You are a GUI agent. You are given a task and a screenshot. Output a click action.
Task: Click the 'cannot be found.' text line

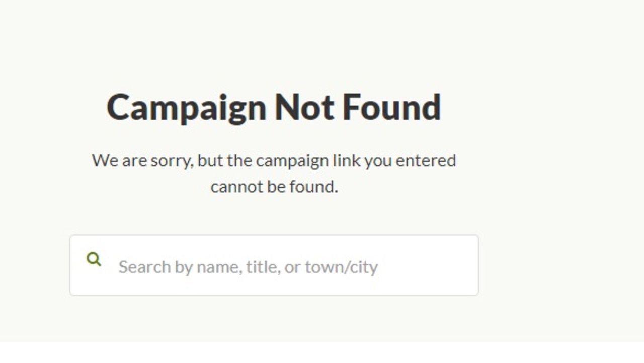pos(274,187)
